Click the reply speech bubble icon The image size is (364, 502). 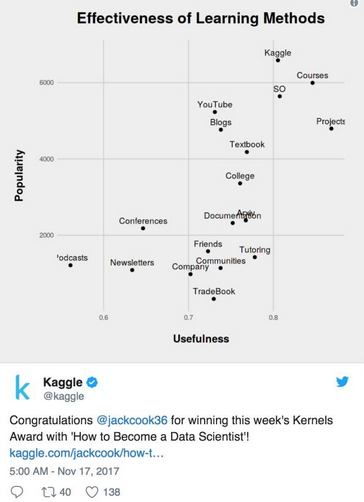tap(17, 492)
